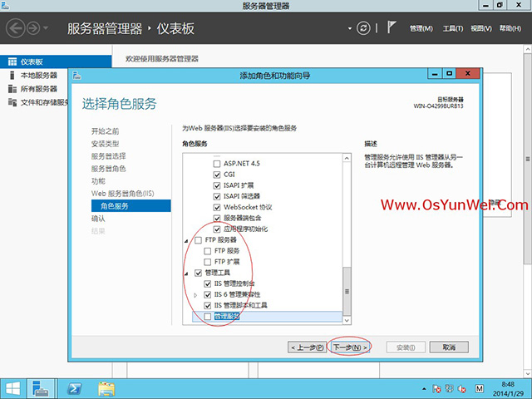Viewport: 532px width, 399px height.
Task: Click the Server Manager title bar icon
Action: point(5,5)
